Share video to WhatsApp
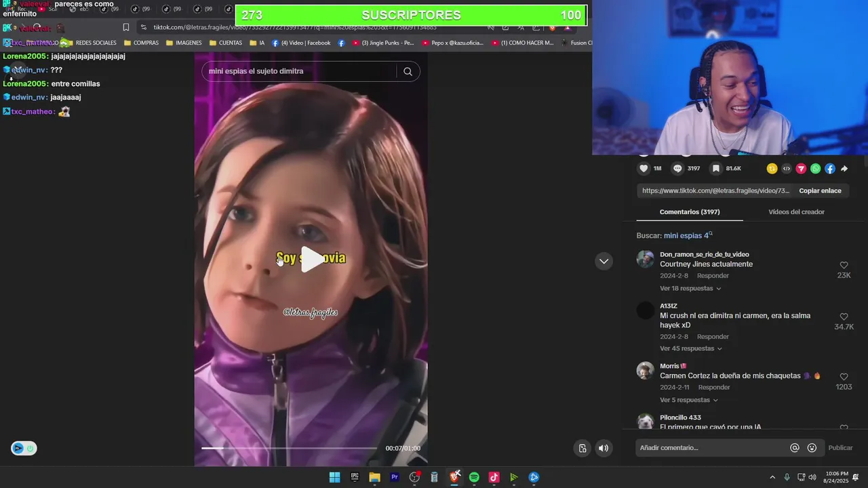This screenshot has height=488, width=868. click(815, 169)
